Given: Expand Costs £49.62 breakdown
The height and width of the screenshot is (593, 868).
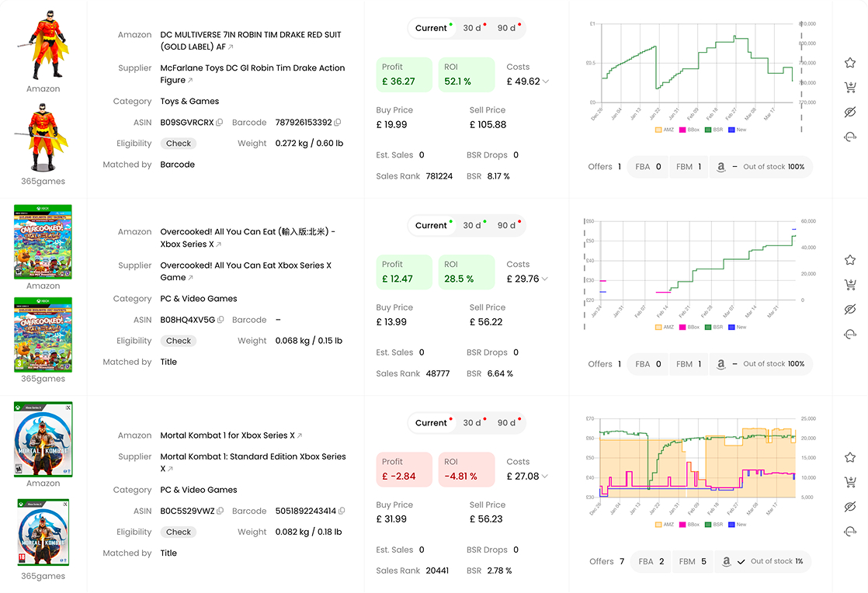Looking at the screenshot, I should click(546, 81).
